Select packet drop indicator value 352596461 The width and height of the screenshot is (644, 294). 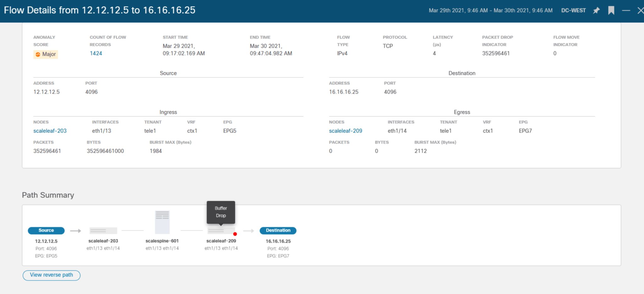pyautogui.click(x=496, y=53)
